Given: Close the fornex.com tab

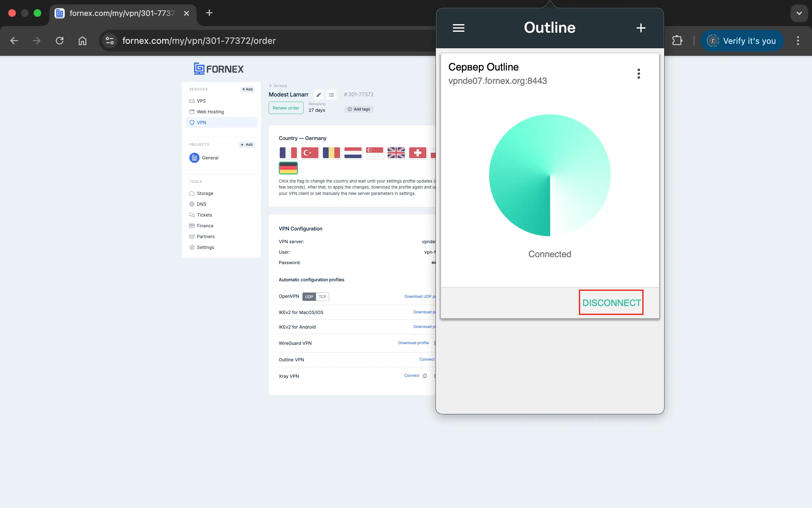Looking at the screenshot, I should coord(187,13).
